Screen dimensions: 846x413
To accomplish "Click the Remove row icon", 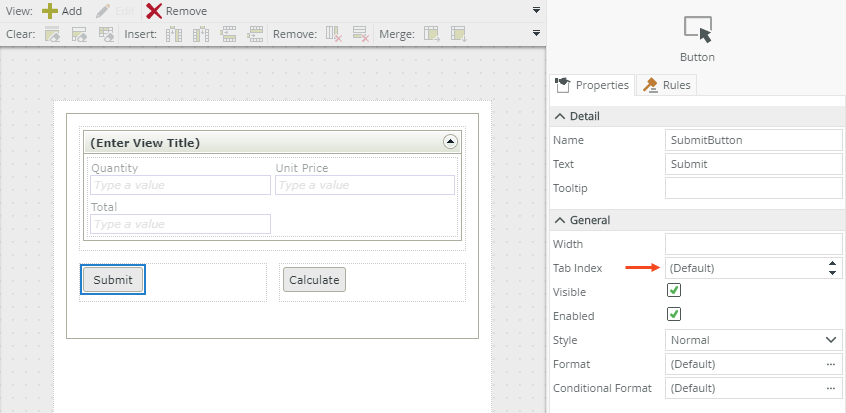I will click(x=361, y=34).
